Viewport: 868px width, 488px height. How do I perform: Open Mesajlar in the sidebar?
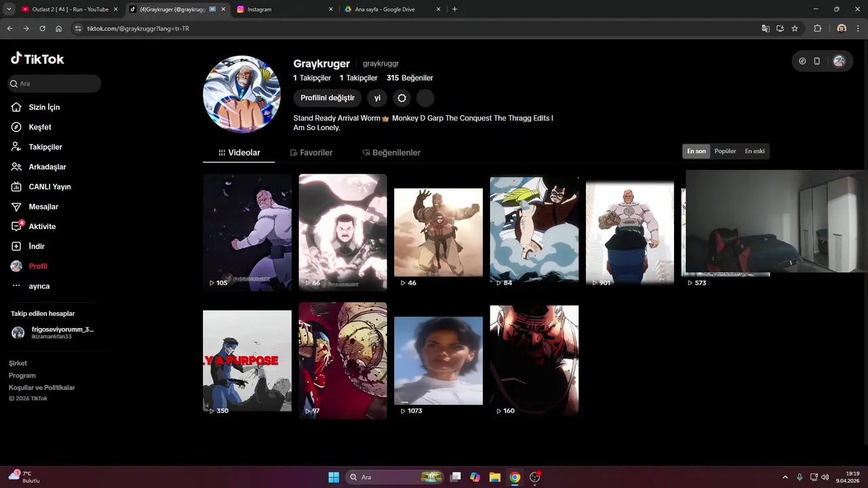[x=43, y=207]
